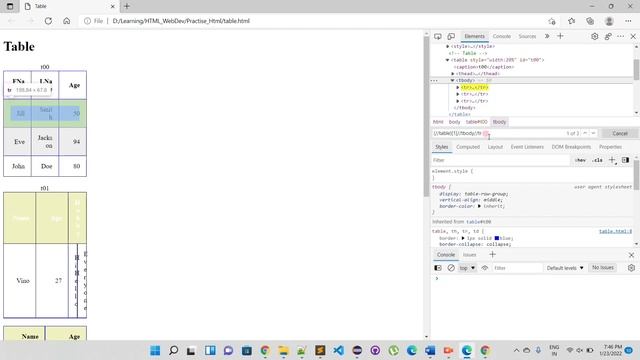Go to browser home page
The height and width of the screenshot is (360, 640).
coord(67,21)
